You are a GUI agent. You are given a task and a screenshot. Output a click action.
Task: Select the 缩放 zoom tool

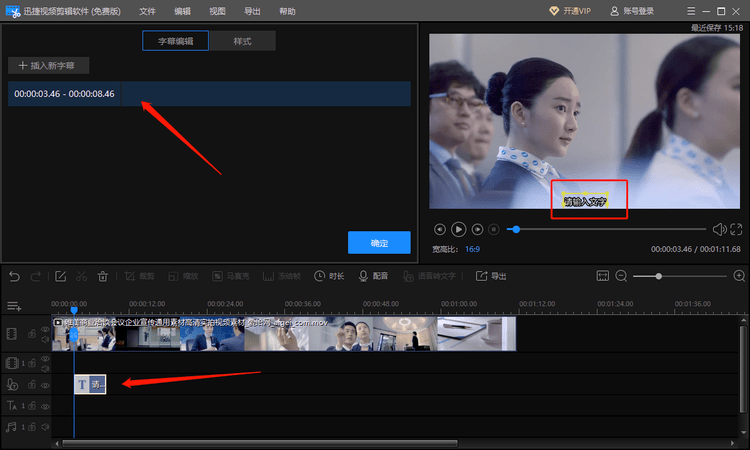[183, 276]
